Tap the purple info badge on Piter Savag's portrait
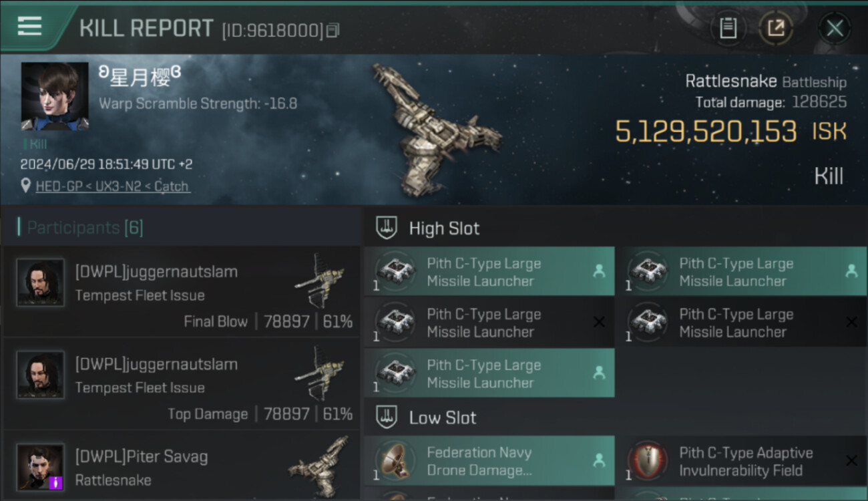This screenshot has height=501, width=868. click(57, 482)
